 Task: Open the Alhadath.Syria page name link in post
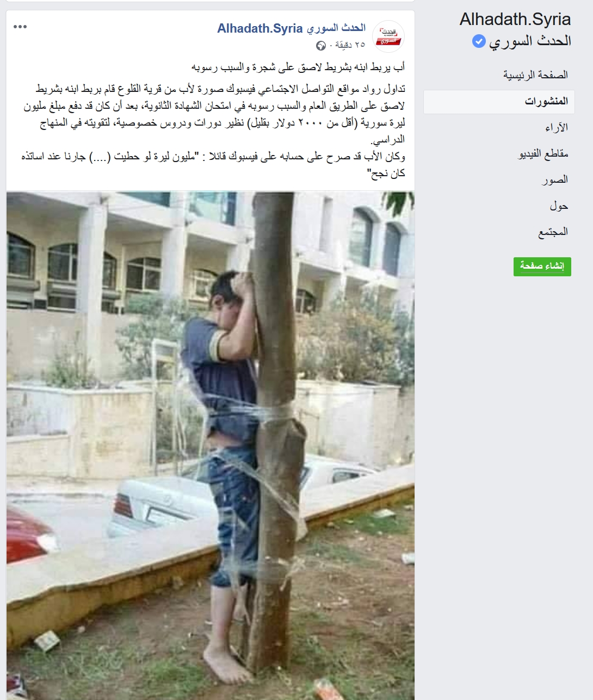coord(292,28)
